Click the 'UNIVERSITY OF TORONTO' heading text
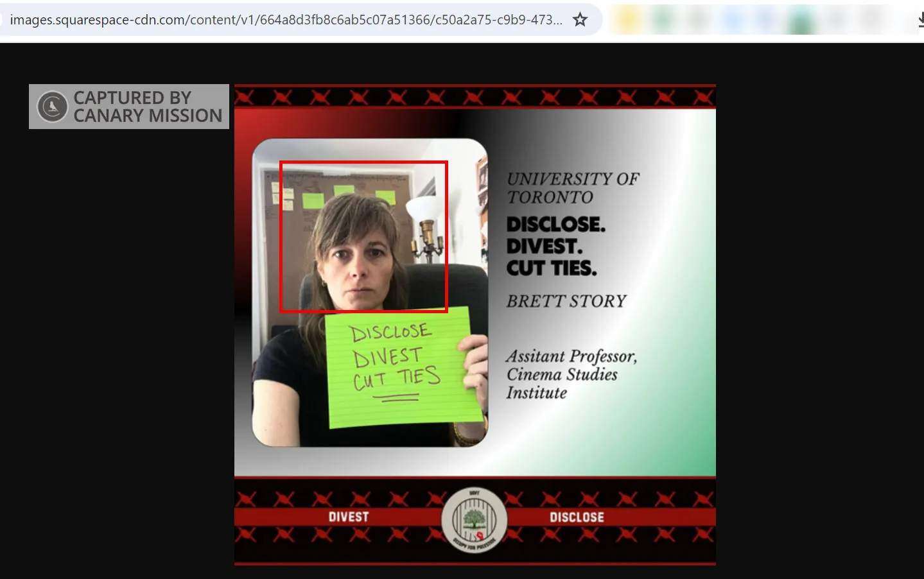This screenshot has width=924, height=579. [x=573, y=188]
